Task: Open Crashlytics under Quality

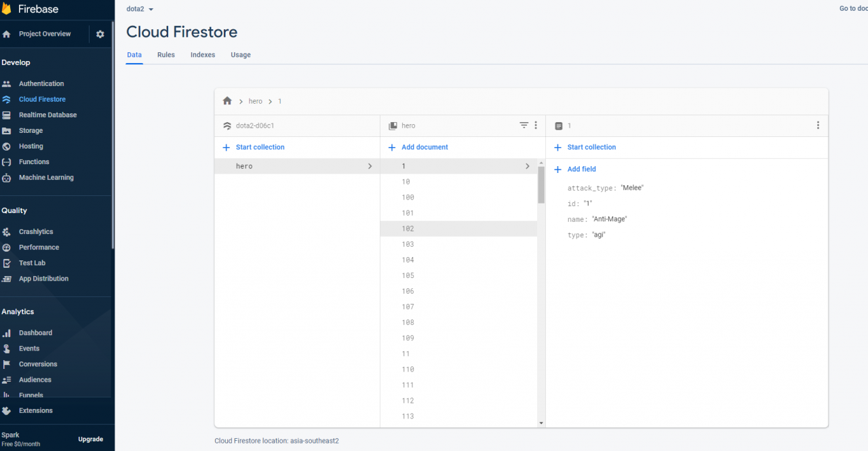Action: [35, 231]
